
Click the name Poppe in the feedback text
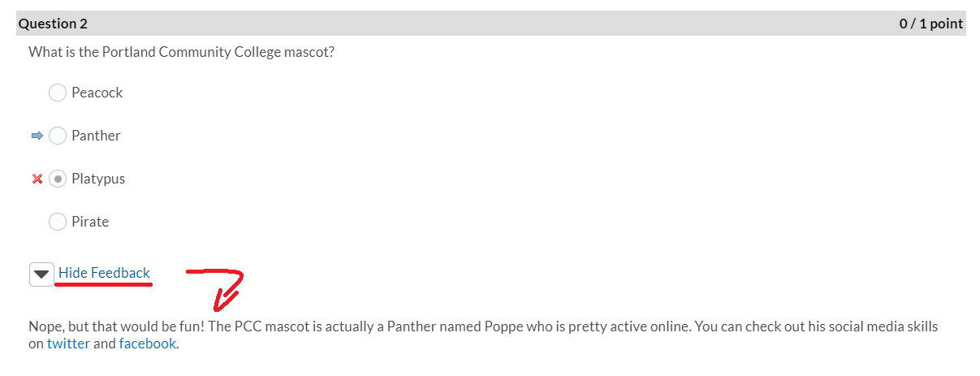click(503, 326)
